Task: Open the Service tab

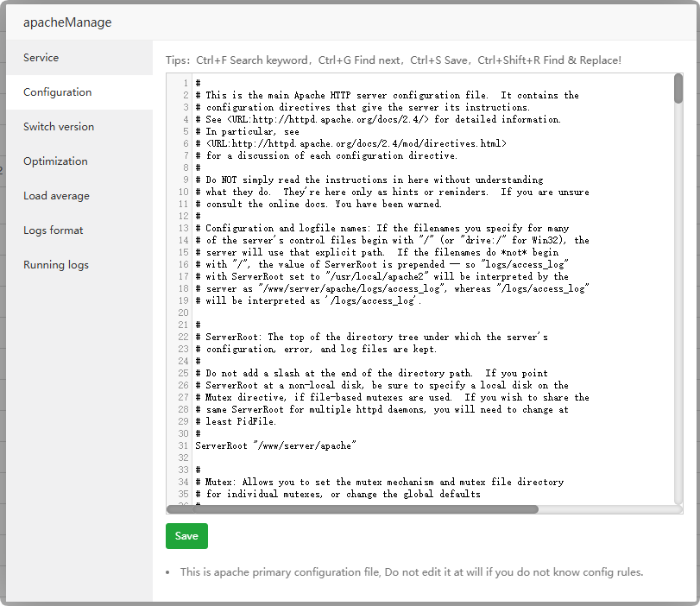Action: point(79,58)
